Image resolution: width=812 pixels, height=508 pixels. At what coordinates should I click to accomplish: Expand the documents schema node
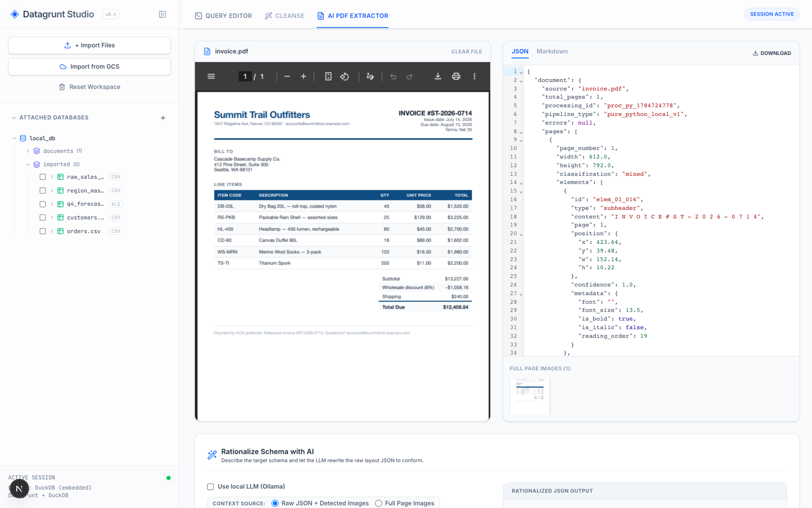[x=28, y=151]
